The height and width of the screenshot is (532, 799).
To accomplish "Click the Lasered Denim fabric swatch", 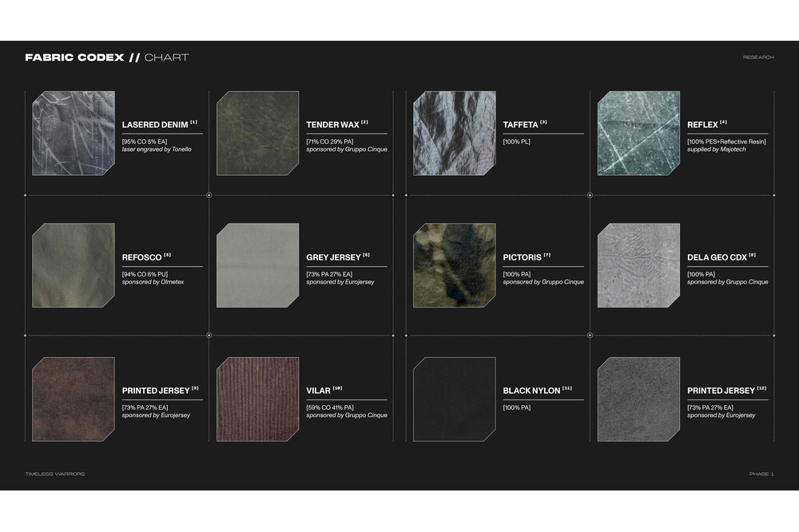I will [74, 133].
